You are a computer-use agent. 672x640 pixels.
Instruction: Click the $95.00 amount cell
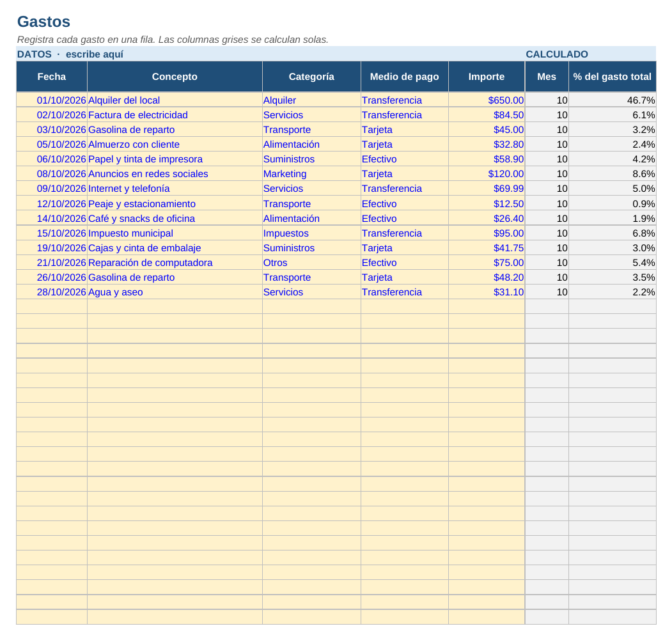point(487,233)
